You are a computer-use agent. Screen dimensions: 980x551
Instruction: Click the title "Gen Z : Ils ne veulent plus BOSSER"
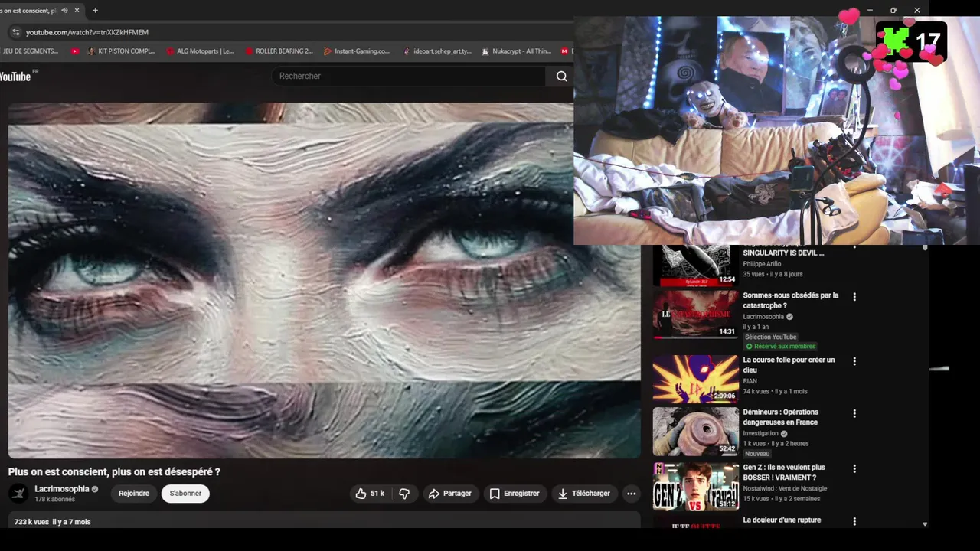click(784, 472)
